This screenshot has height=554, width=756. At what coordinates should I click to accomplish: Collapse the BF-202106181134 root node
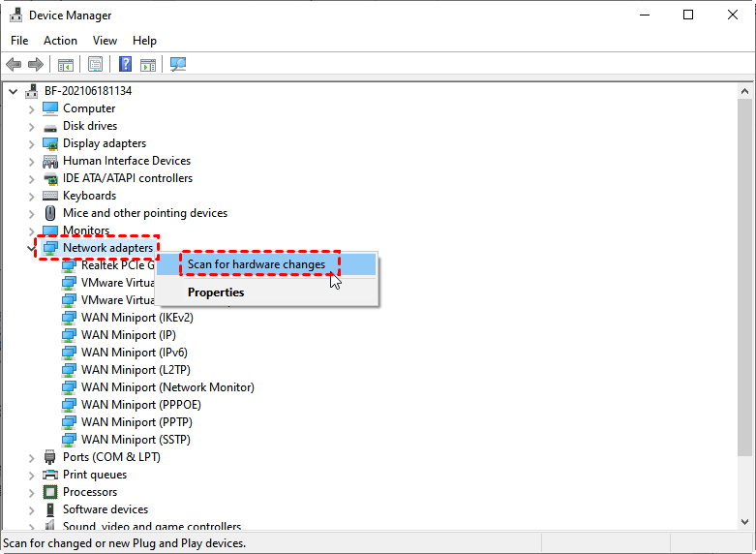pos(13,91)
